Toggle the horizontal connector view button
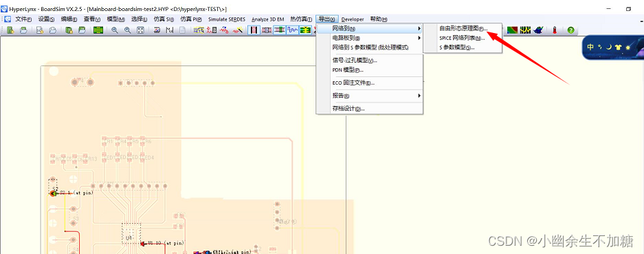The width and height of the screenshot is (644, 254). tap(267, 30)
